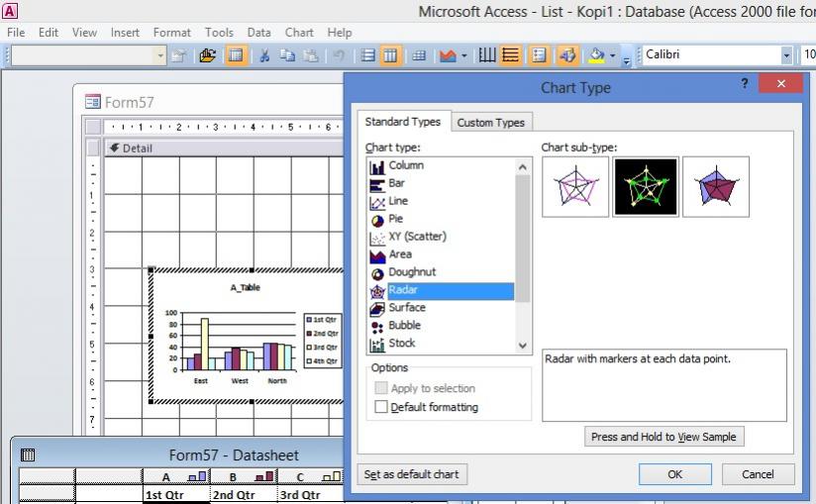816x504 pixels.
Task: Click the dialog help question mark
Action: (745, 84)
